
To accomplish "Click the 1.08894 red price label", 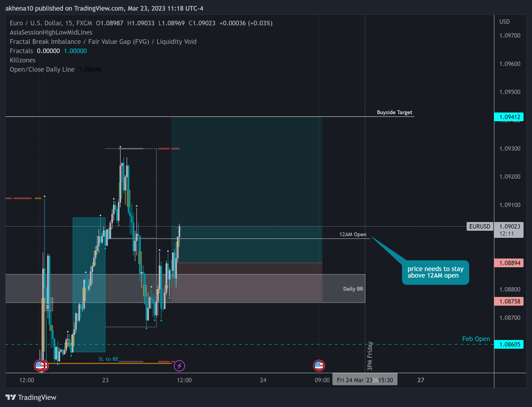I will coord(509,263).
